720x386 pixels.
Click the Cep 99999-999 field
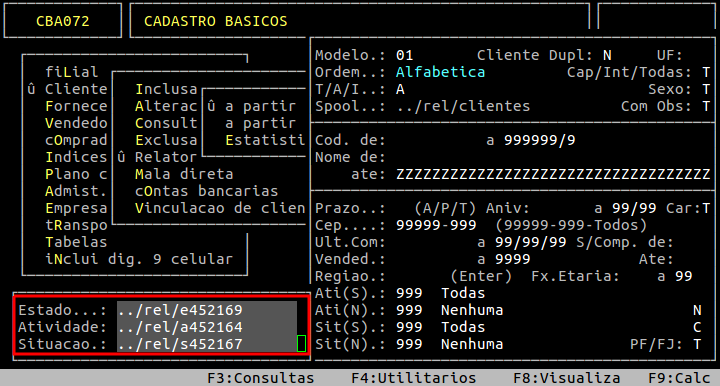436,225
